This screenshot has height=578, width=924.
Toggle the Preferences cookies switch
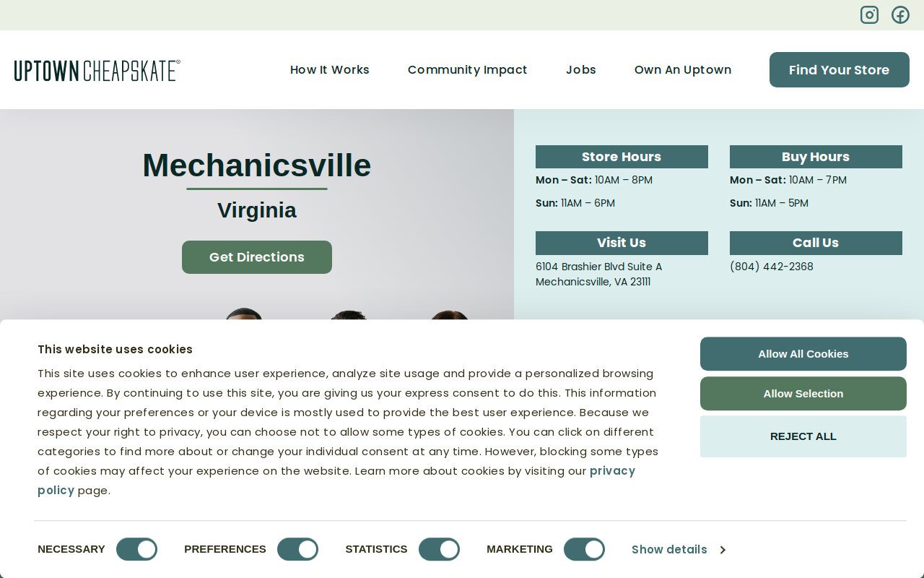coord(297,549)
